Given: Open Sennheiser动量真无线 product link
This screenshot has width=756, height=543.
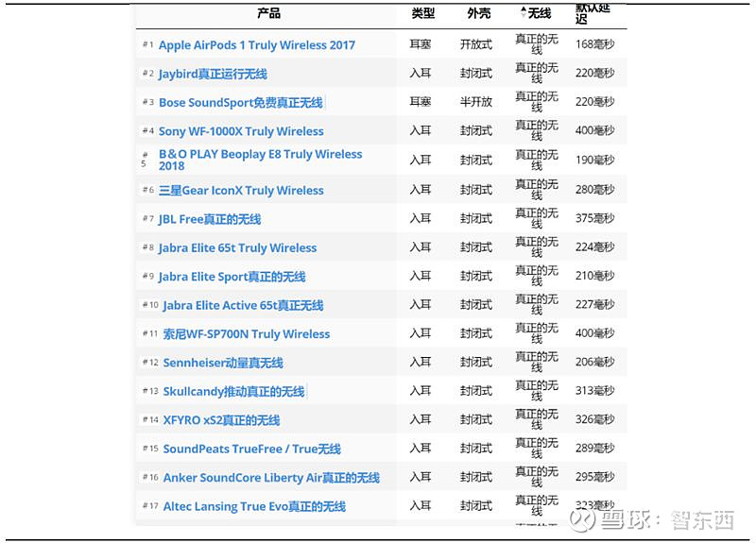Looking at the screenshot, I should (223, 363).
